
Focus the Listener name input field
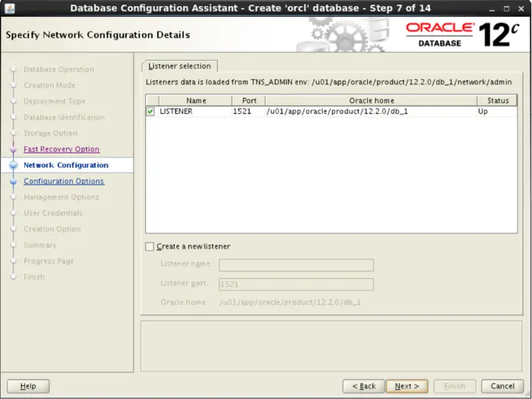point(296,265)
